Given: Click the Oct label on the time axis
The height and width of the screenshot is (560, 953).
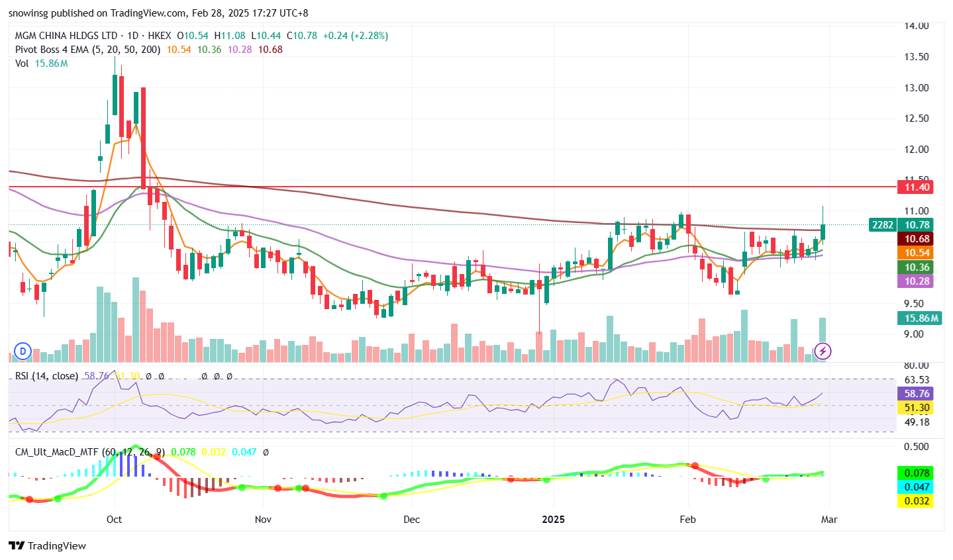Looking at the screenshot, I should point(114,520).
